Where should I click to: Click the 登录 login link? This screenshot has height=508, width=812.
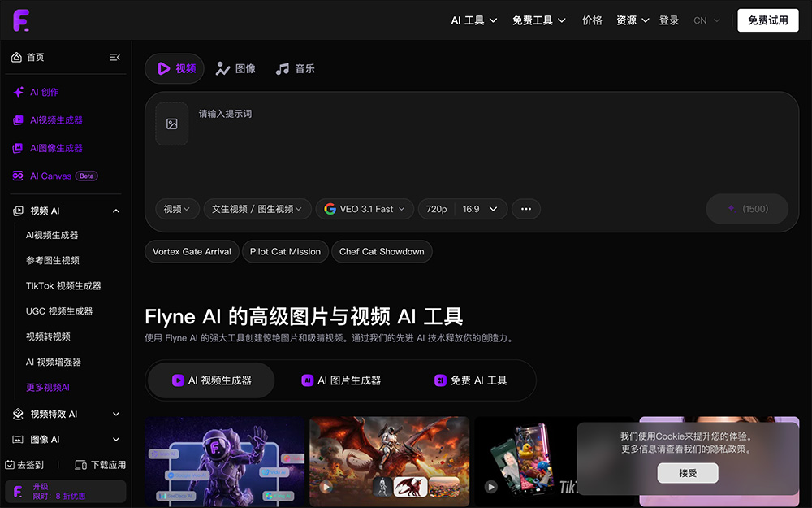point(668,20)
